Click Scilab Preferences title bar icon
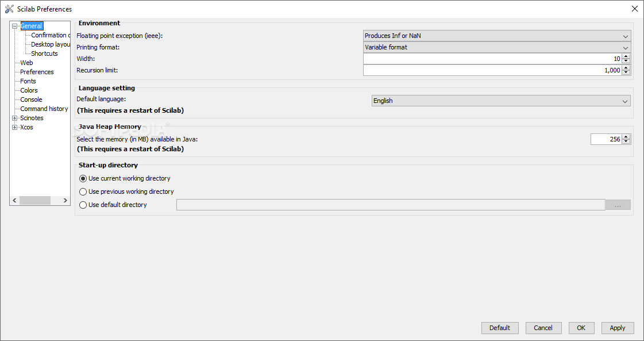This screenshot has height=341, width=644. point(9,9)
